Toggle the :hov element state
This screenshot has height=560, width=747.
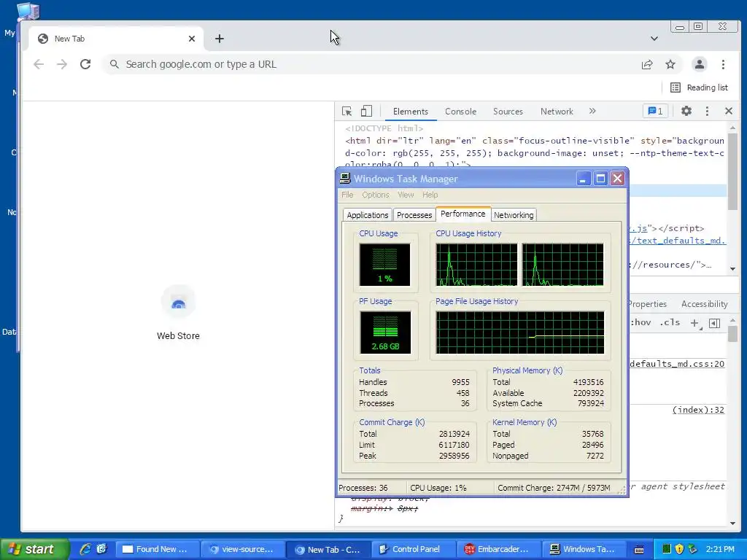[640, 322]
